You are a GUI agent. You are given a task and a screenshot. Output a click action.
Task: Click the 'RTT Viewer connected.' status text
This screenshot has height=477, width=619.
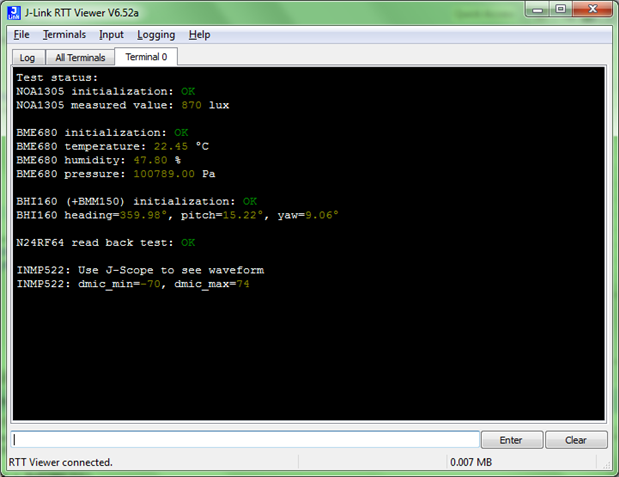[61, 462]
